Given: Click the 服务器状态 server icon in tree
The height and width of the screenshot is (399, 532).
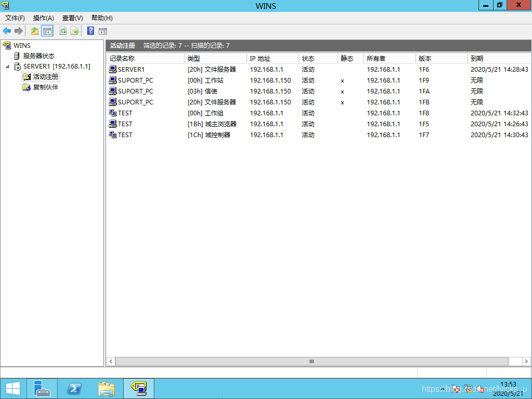Looking at the screenshot, I should coord(17,56).
